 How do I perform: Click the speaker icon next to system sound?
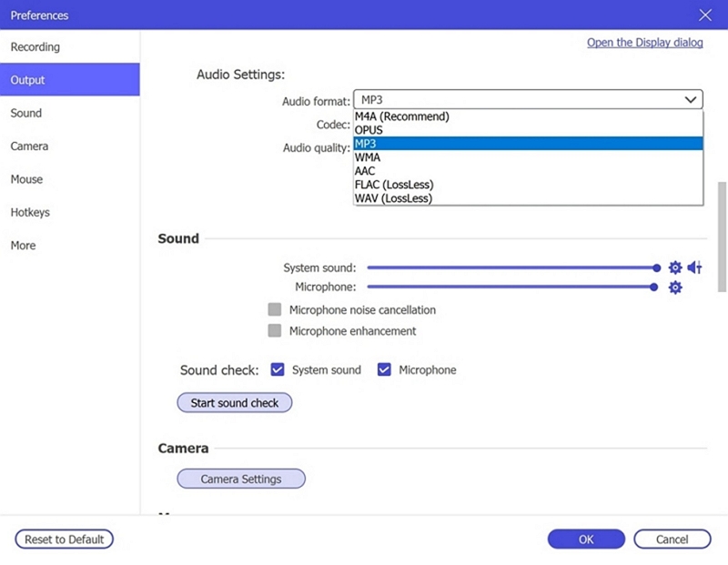[695, 267]
